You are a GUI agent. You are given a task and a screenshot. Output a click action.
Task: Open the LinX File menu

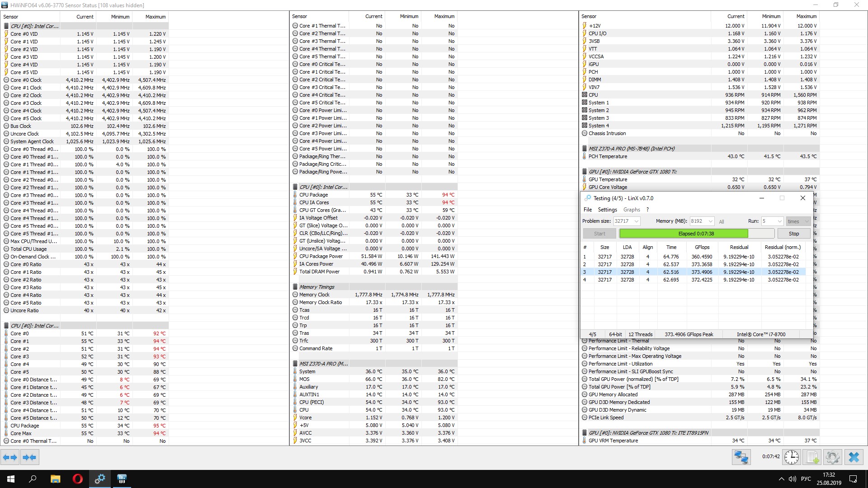587,210
